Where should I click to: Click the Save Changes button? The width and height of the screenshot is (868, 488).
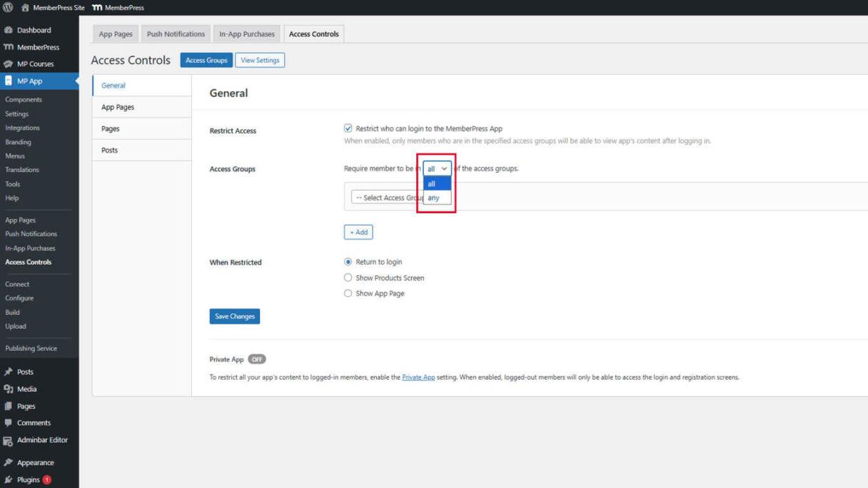point(235,315)
